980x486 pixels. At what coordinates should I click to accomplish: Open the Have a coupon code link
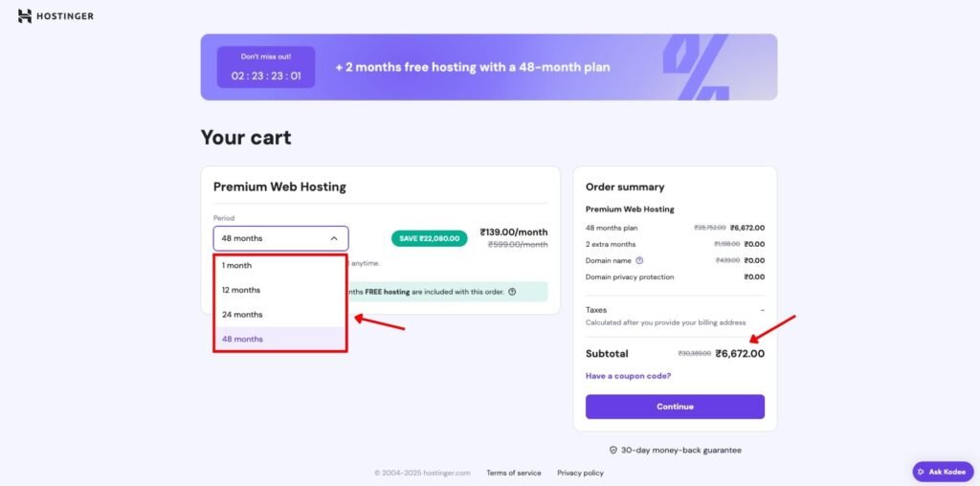click(x=628, y=376)
